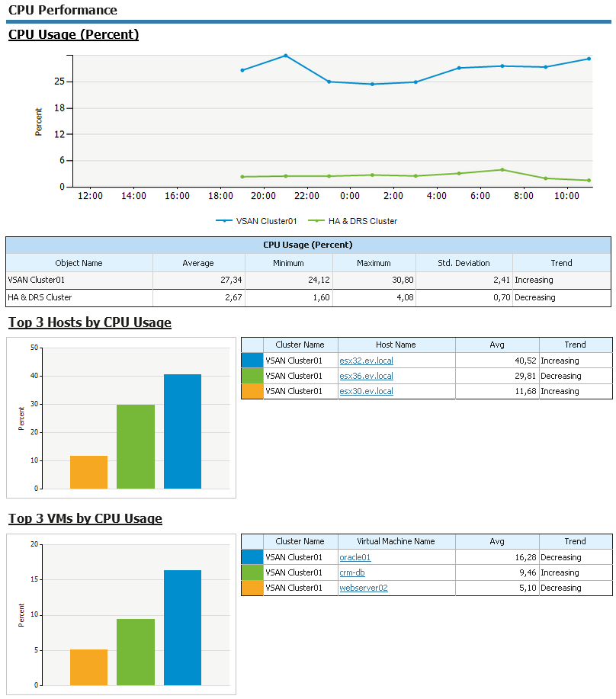The height and width of the screenshot is (699, 616).
Task: Click the Average column header
Action: [x=198, y=263]
